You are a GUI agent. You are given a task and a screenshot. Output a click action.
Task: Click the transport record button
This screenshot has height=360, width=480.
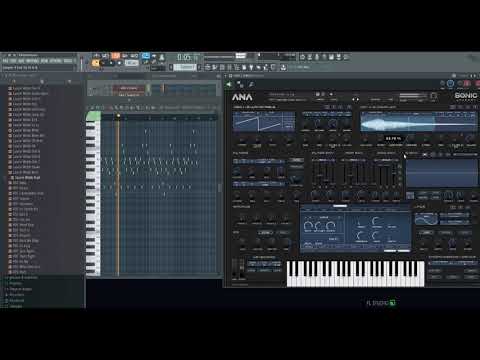(119, 63)
